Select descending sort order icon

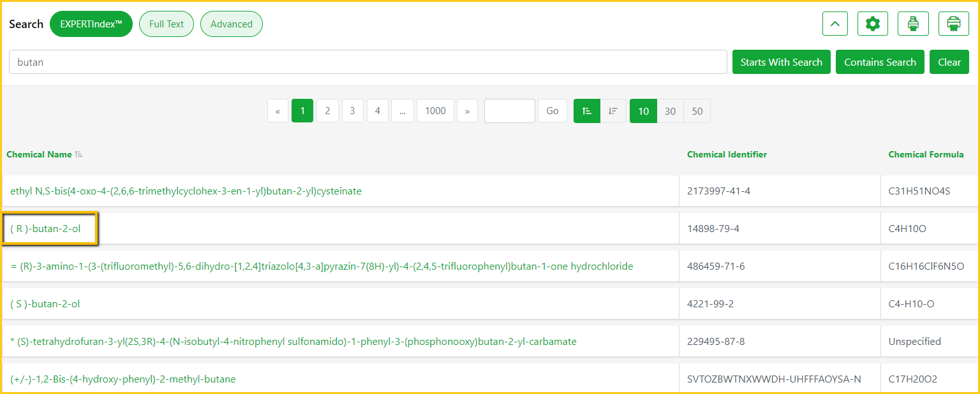click(x=613, y=111)
